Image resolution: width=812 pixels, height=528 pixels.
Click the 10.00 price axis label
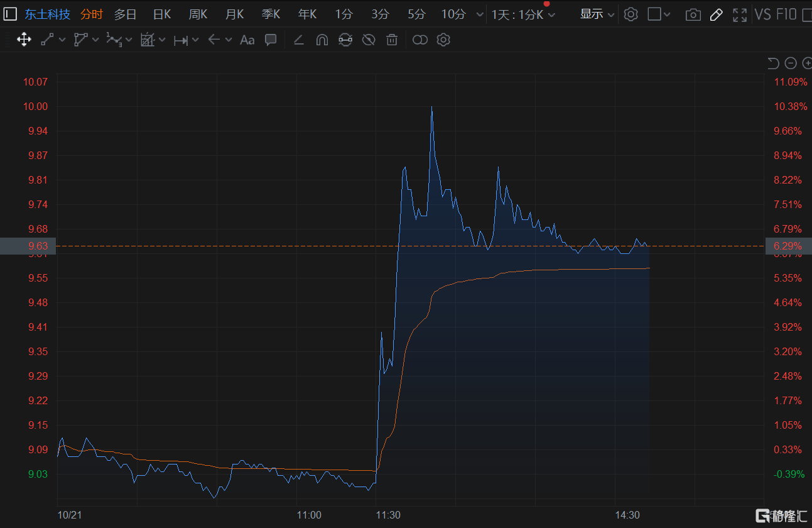35,106
